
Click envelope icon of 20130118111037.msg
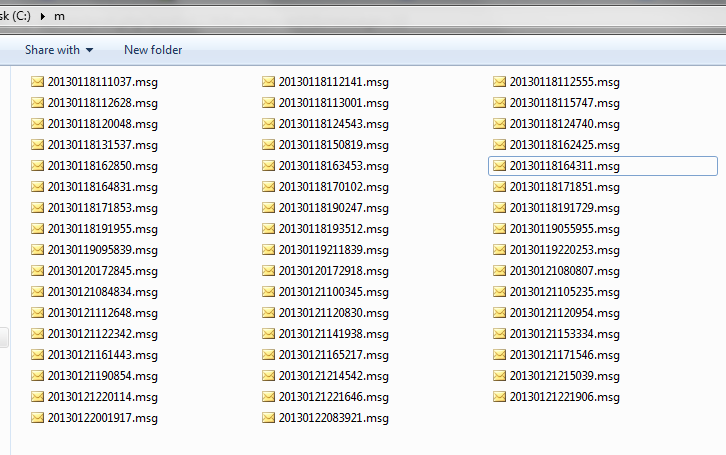click(38, 82)
